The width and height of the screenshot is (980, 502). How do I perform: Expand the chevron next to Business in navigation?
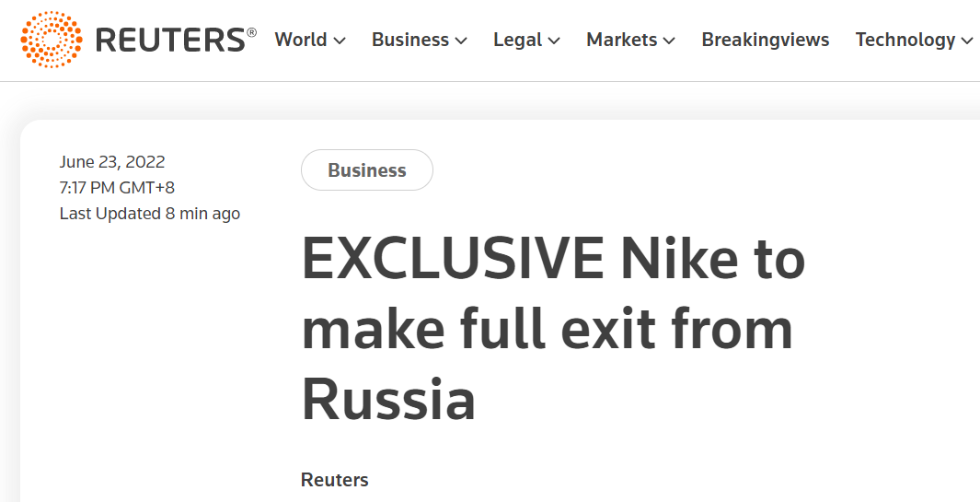[x=461, y=41]
